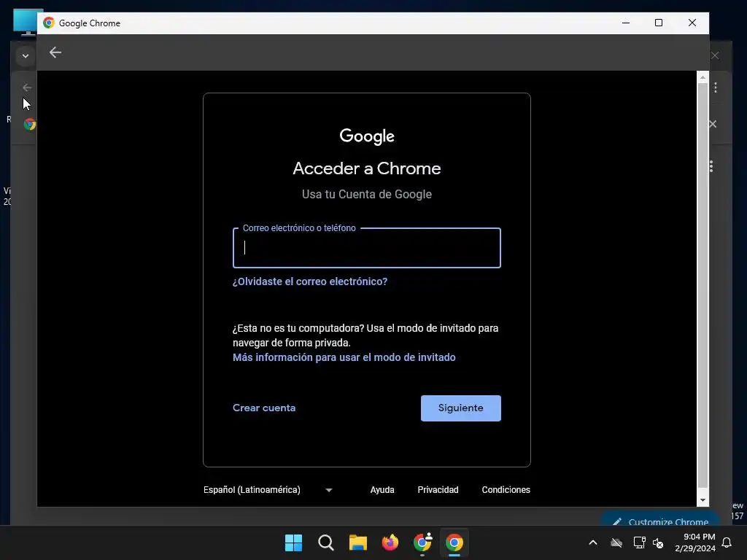
Task: Open the Windows Start menu
Action: (293, 542)
